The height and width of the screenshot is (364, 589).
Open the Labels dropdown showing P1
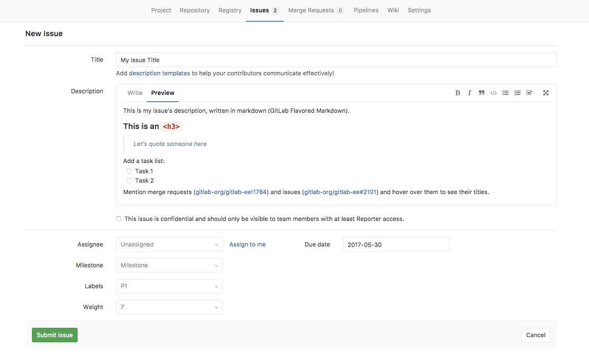(x=169, y=286)
